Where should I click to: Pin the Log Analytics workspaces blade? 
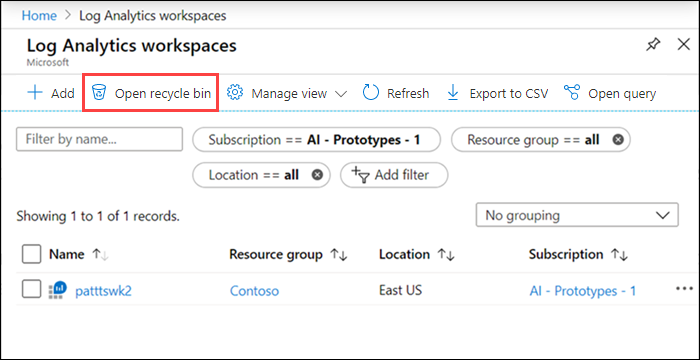tap(653, 45)
